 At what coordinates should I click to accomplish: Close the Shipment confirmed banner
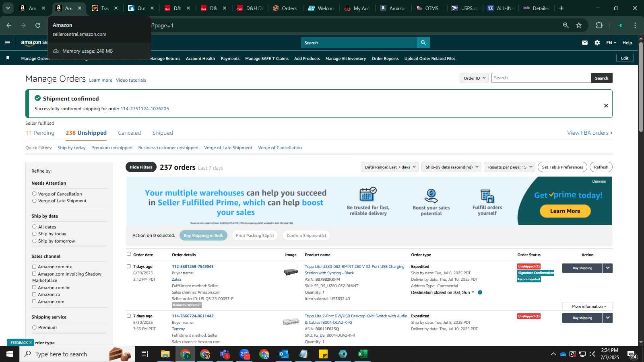(x=606, y=105)
